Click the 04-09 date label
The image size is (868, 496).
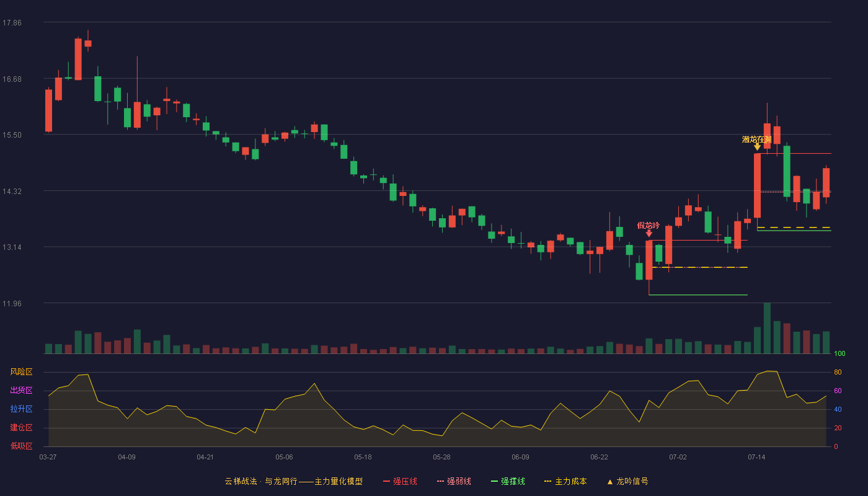[x=126, y=457]
